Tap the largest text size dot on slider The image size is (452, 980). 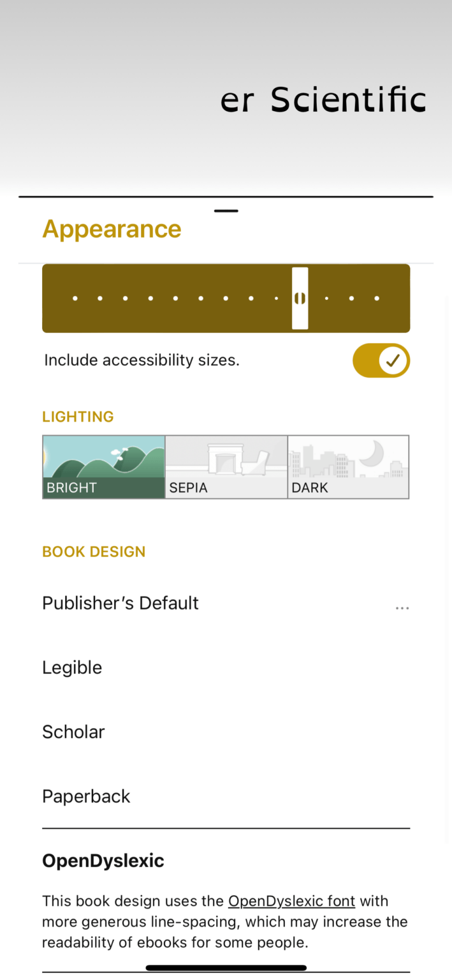pyautogui.click(x=377, y=297)
